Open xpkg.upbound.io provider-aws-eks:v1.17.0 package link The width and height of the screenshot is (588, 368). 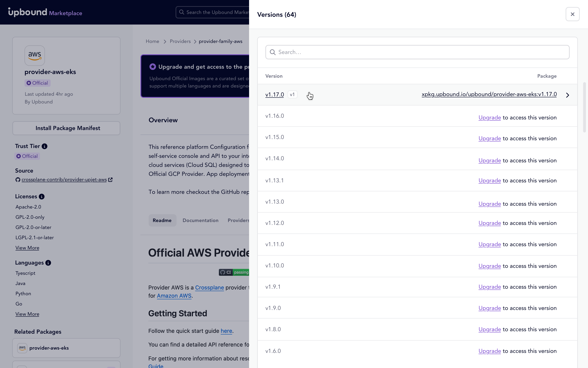(489, 94)
